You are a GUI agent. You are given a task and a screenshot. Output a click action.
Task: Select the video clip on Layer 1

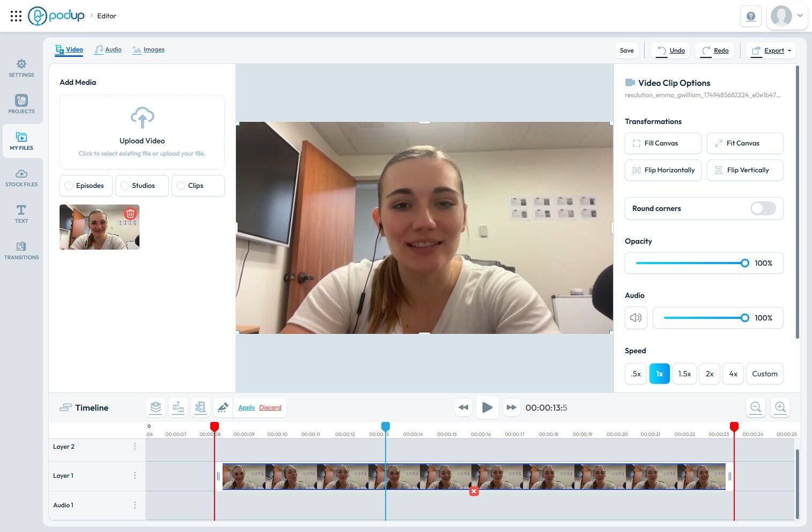click(x=474, y=476)
